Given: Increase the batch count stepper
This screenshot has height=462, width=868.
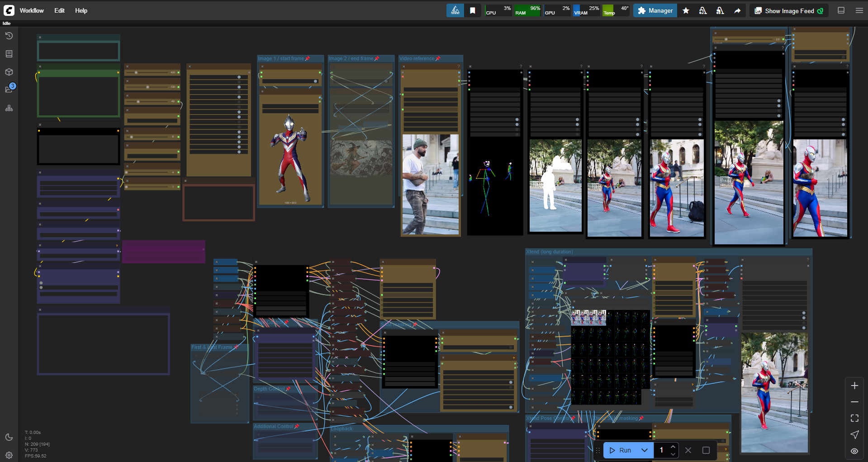Looking at the screenshot, I should click(x=673, y=447).
